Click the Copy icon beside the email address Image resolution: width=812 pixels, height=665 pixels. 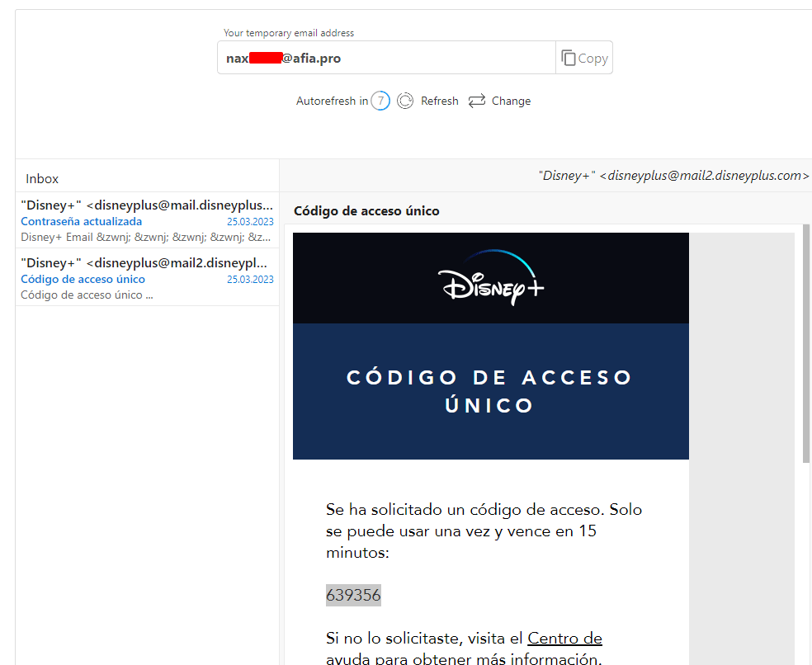568,58
